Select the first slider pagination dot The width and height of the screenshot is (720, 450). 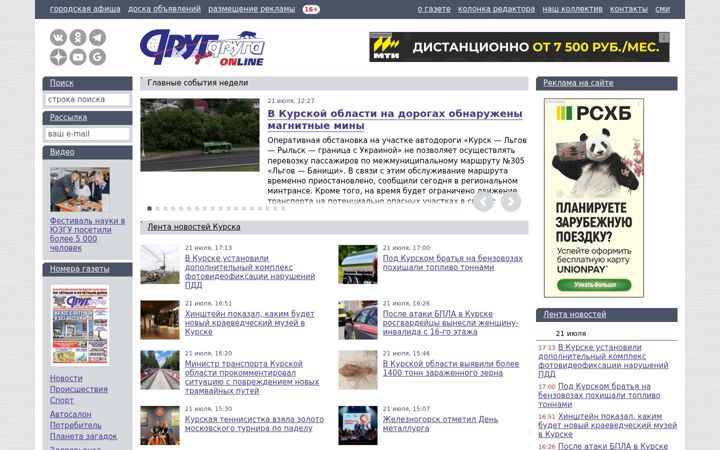point(150,208)
